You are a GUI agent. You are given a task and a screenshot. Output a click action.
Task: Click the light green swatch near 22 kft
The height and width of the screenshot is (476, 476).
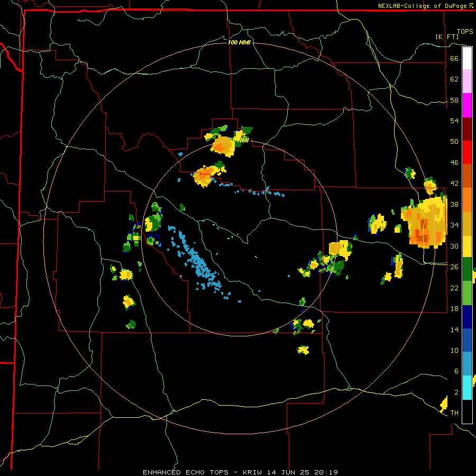click(x=467, y=293)
